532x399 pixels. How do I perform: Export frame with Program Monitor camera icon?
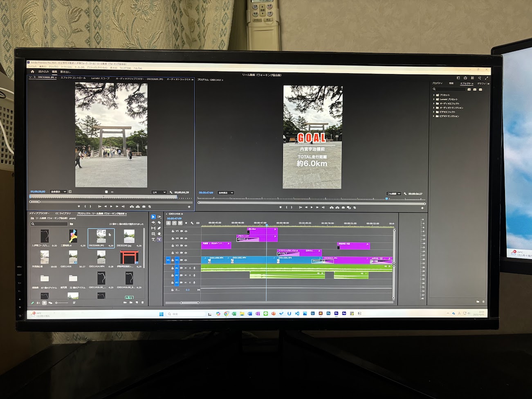click(x=343, y=208)
